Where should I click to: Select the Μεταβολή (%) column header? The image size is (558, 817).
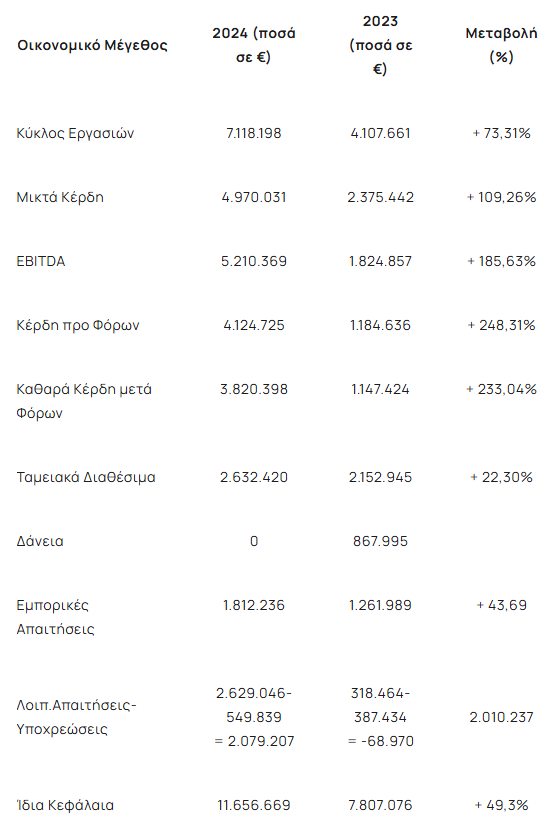click(501, 45)
